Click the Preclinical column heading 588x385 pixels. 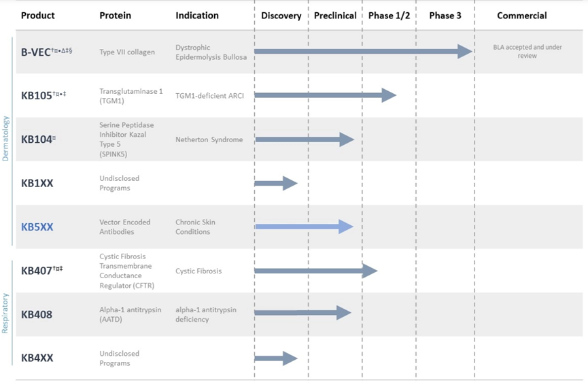[335, 16]
